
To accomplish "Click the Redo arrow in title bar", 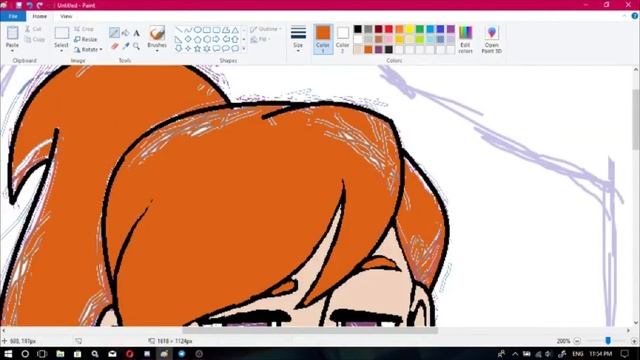I will coord(40,5).
